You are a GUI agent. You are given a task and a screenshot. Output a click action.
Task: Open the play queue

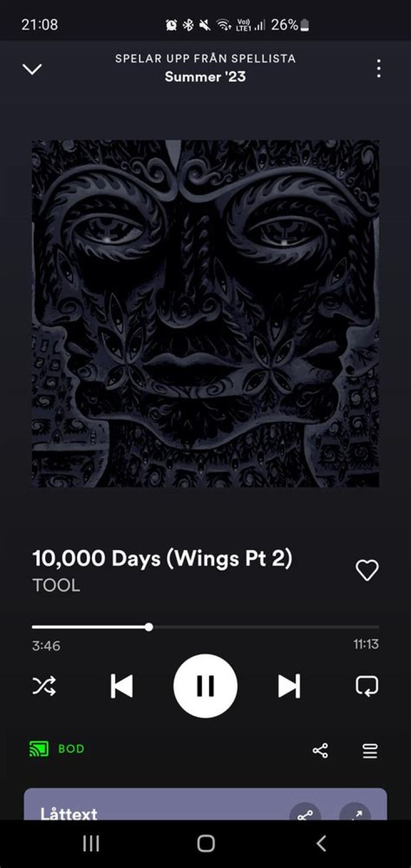click(x=370, y=751)
